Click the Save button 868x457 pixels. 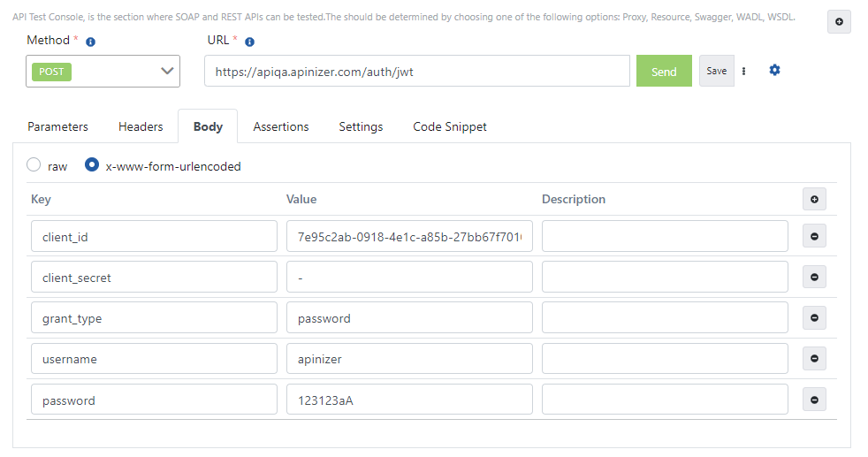coord(716,71)
